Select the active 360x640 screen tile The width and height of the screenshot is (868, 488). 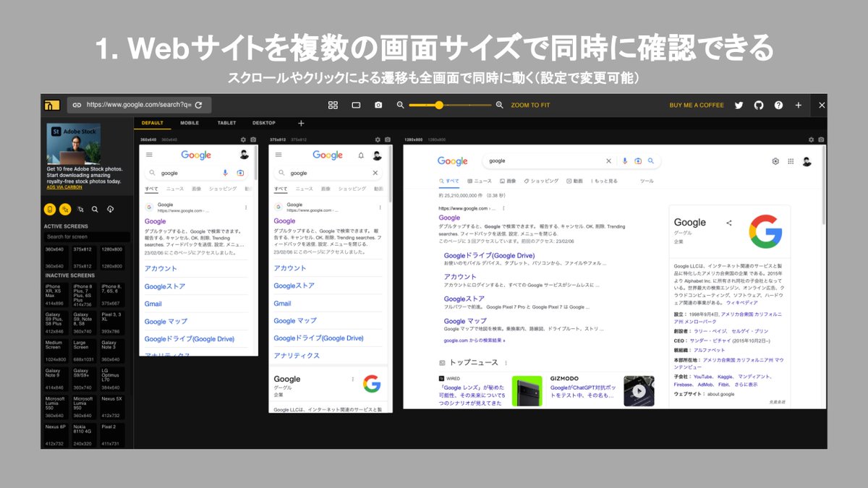tap(55, 257)
